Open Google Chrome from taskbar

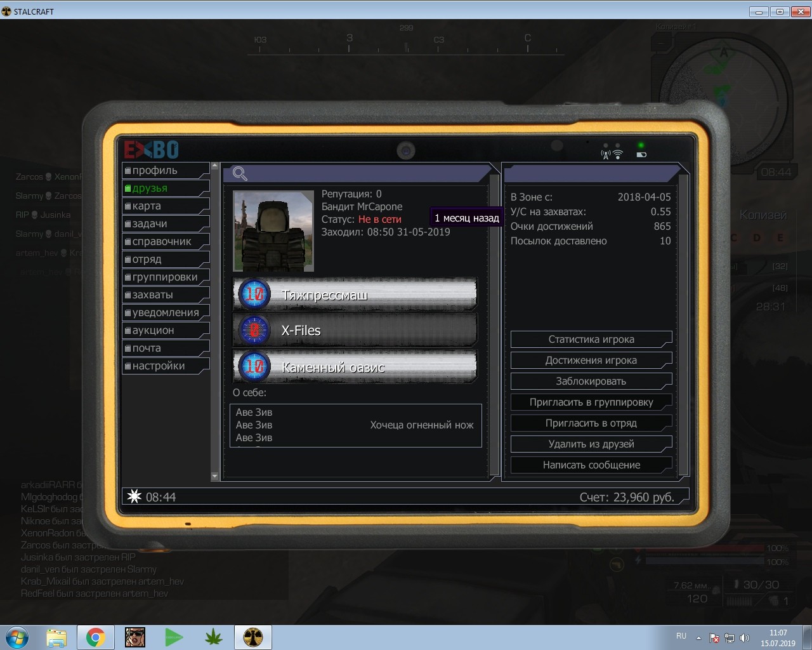coord(96,637)
